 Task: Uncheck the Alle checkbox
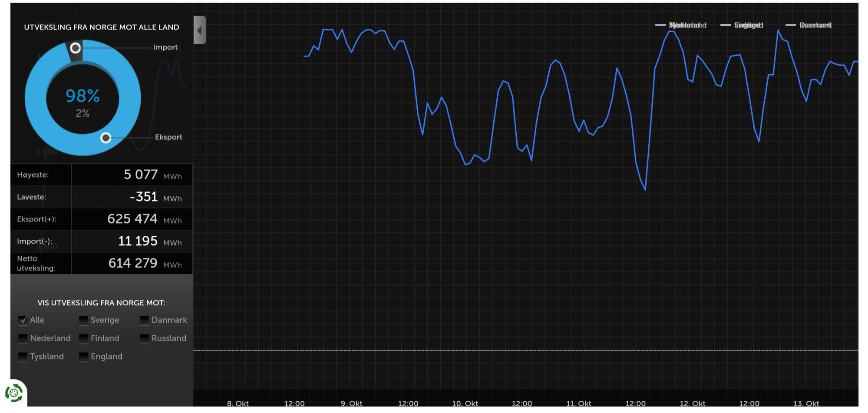point(23,320)
